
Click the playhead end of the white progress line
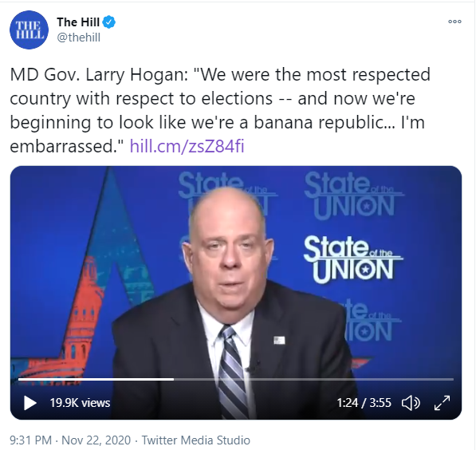click(173, 379)
